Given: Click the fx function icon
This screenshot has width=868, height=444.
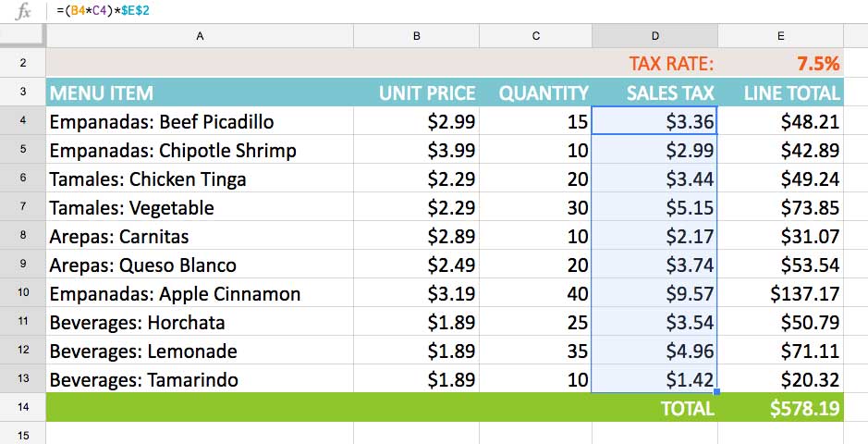Looking at the screenshot, I should [24, 11].
